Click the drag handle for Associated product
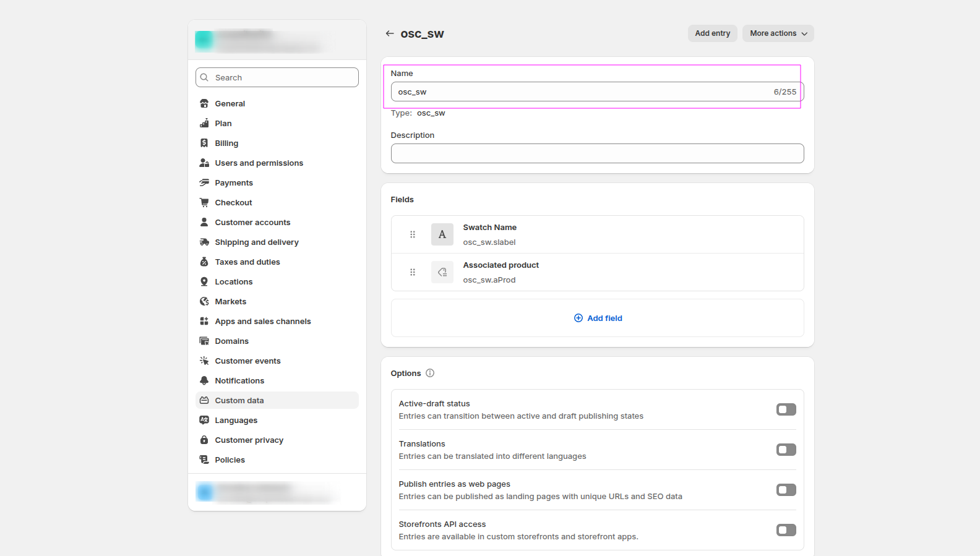The width and height of the screenshot is (980, 556). pos(413,272)
